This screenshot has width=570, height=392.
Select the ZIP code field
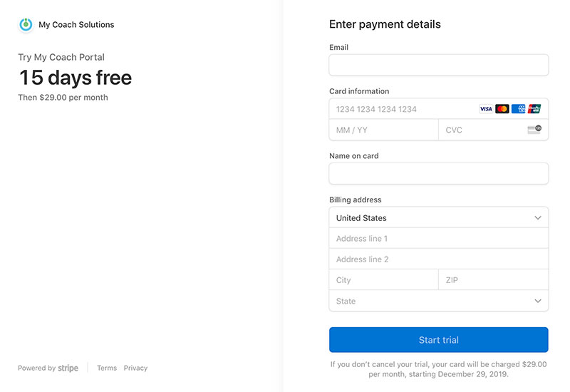(493, 281)
